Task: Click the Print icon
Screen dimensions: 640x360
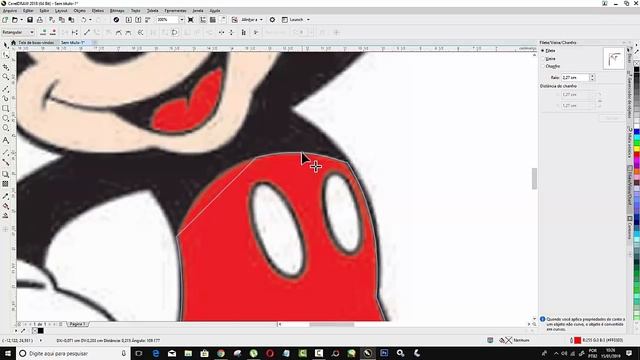Action: (40, 20)
